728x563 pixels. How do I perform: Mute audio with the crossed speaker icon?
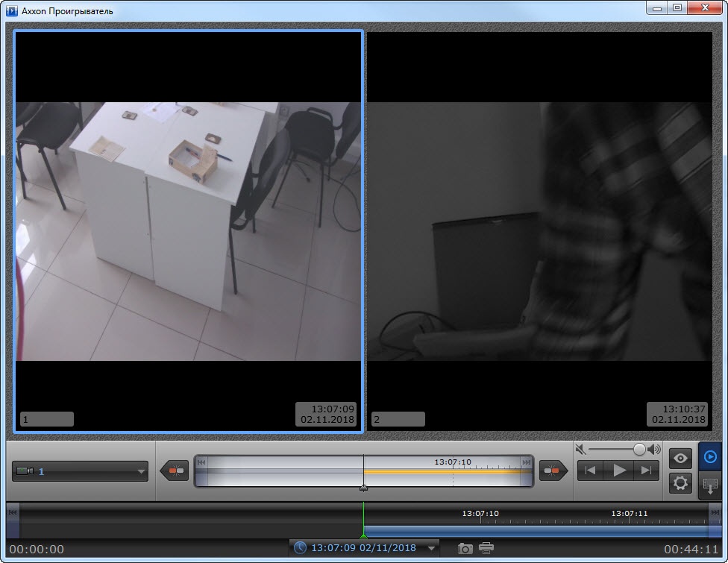pyautogui.click(x=580, y=449)
